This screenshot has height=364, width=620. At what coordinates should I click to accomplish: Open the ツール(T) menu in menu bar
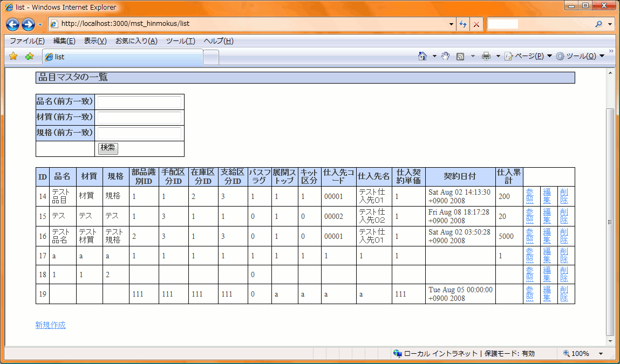pos(180,40)
